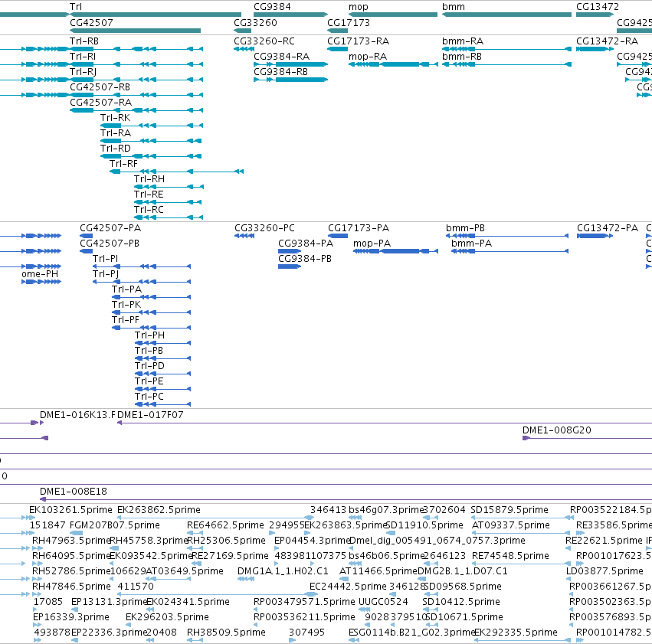Open EST SD15879.5prime
Viewport: 652px width, 644px height.
pyautogui.click(x=509, y=510)
